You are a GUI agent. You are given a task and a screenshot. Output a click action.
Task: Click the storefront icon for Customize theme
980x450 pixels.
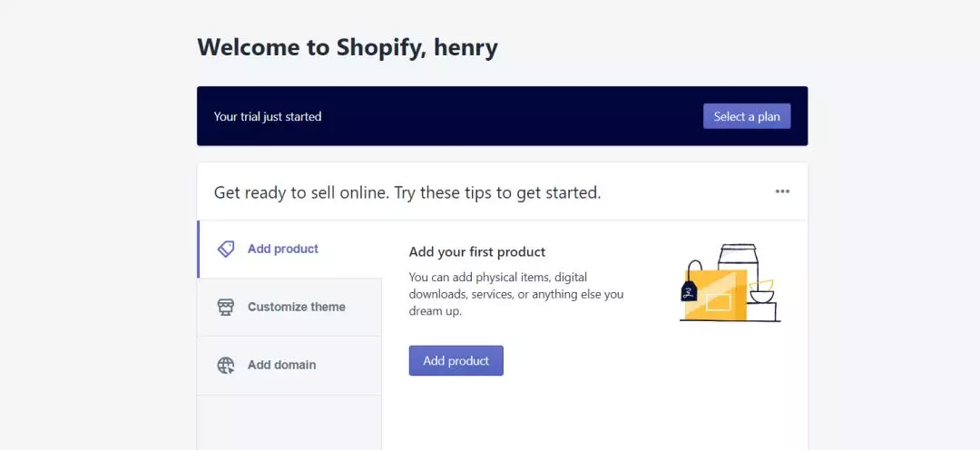(226, 307)
